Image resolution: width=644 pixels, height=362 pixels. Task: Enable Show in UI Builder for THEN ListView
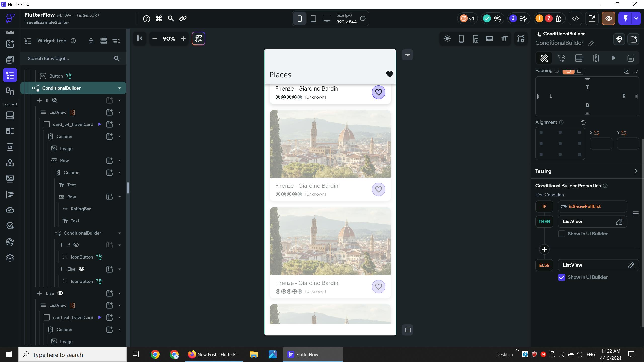click(561, 234)
